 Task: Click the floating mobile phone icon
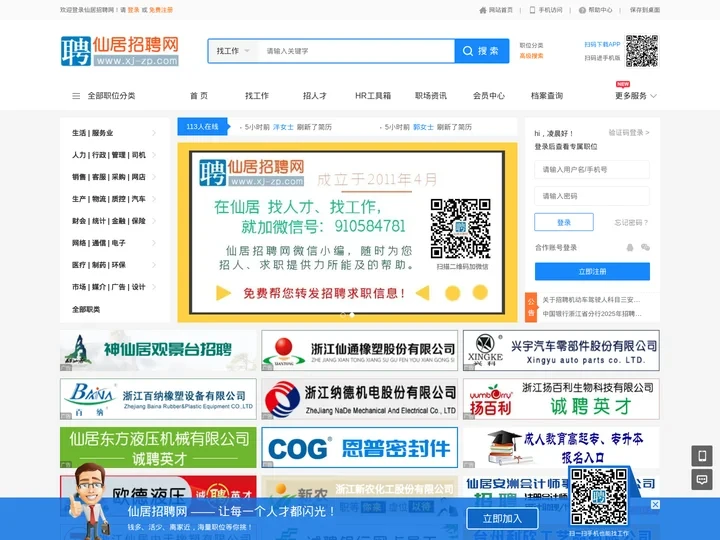[702, 456]
